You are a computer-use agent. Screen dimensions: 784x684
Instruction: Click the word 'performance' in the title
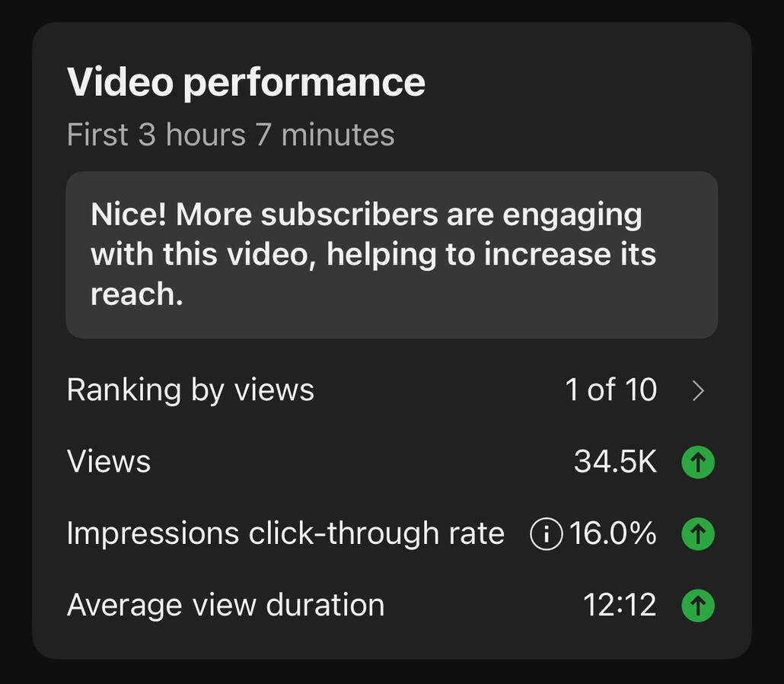coord(304,84)
